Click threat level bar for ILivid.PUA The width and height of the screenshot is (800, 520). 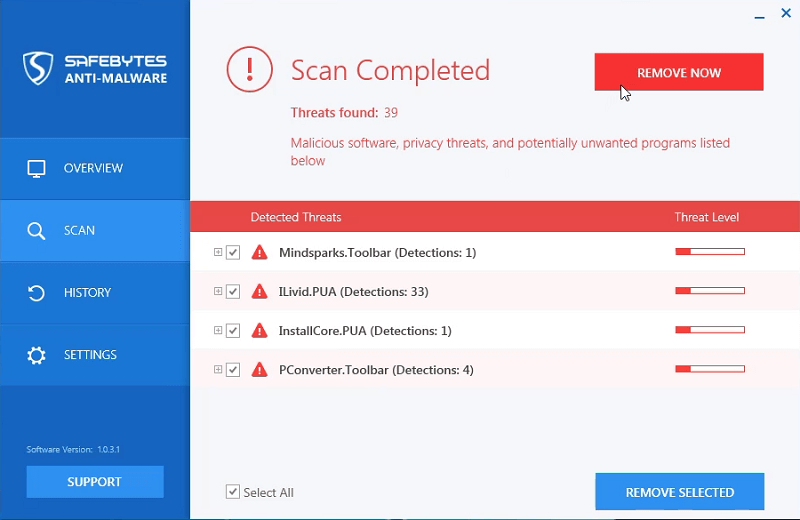pos(710,291)
